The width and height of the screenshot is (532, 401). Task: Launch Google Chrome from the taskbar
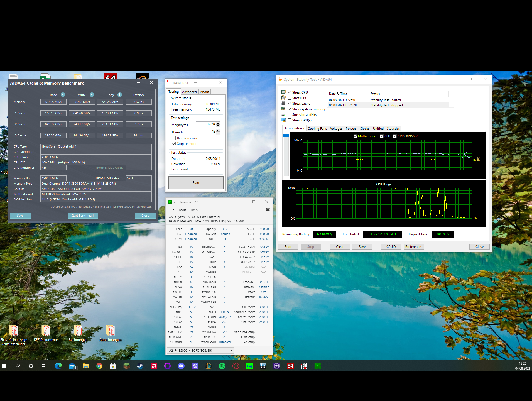click(99, 366)
